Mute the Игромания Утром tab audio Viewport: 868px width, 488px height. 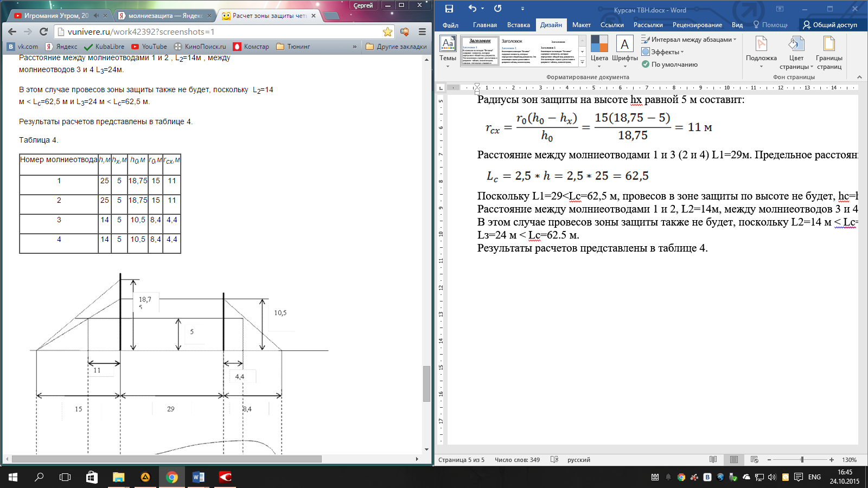pyautogui.click(x=97, y=16)
